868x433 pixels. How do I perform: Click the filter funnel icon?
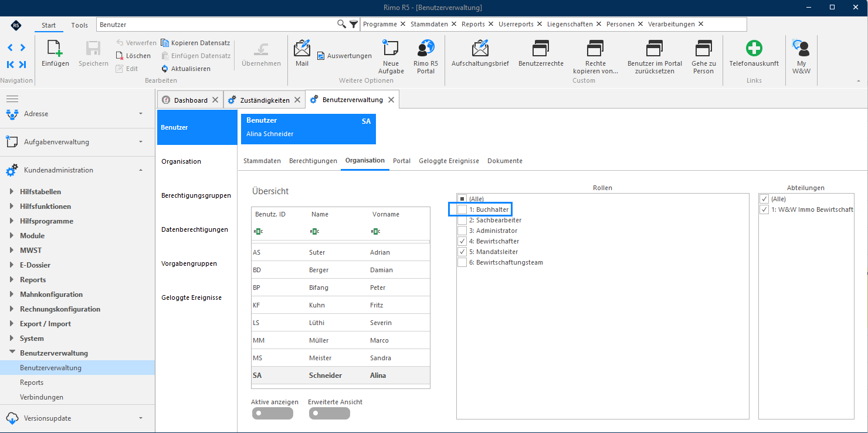point(353,24)
